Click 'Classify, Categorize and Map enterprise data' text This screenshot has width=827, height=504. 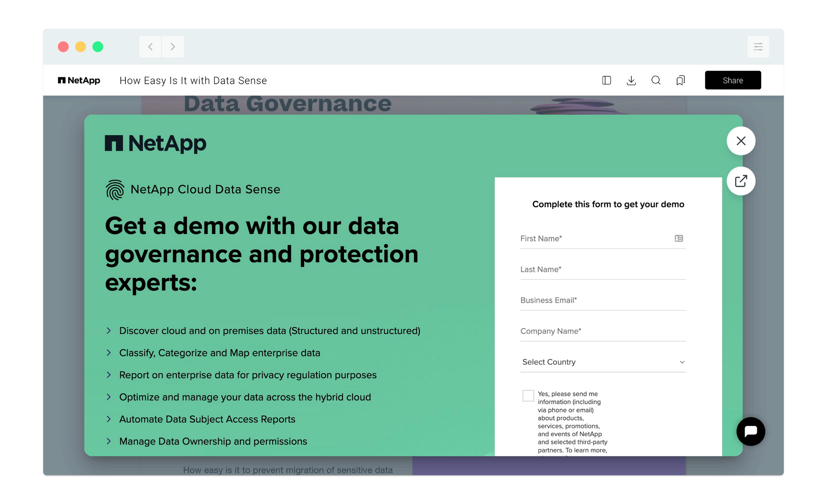(220, 353)
